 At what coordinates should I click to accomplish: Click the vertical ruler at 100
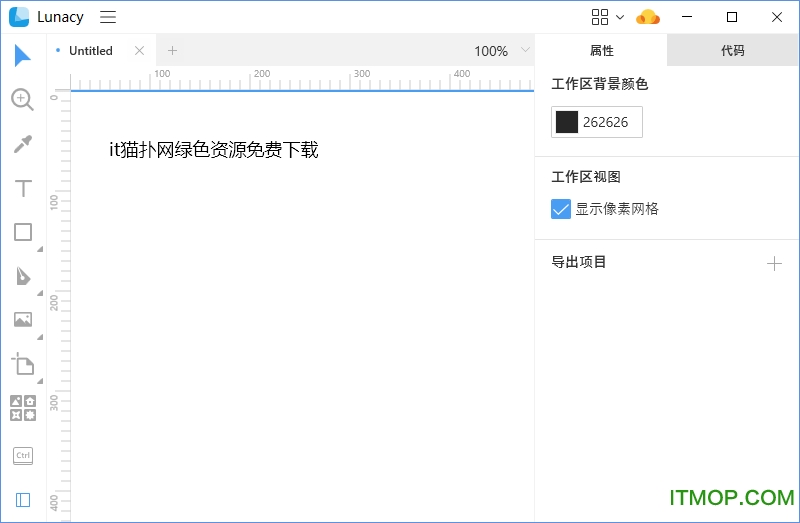(54, 202)
